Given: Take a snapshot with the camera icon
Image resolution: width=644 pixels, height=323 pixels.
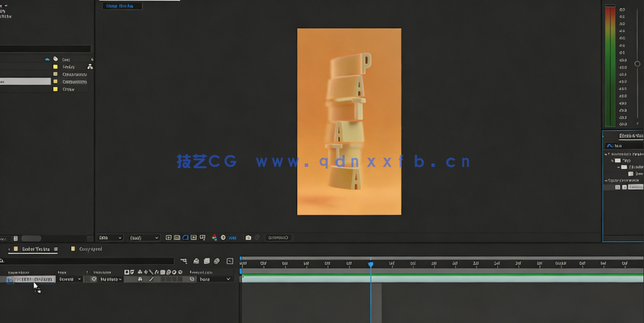Looking at the screenshot, I should [248, 238].
